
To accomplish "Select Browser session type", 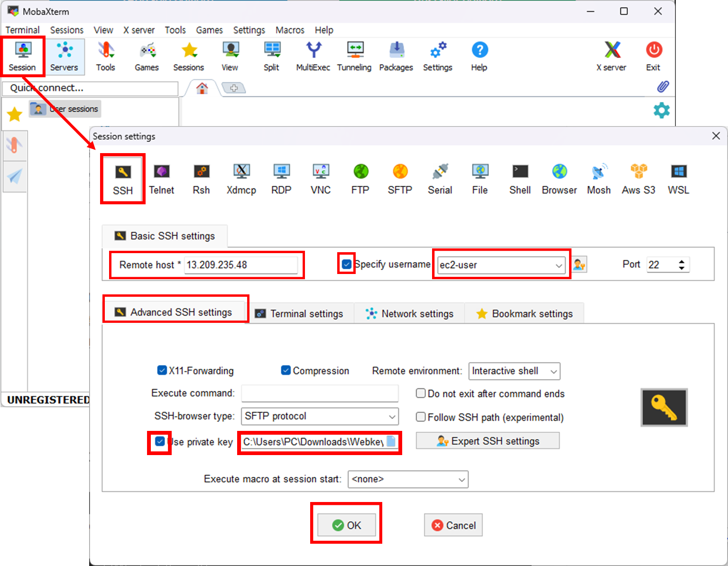I will 560,179.
